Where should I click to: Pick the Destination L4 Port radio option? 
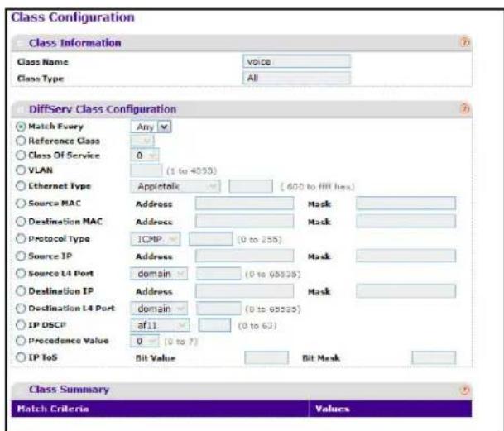(21, 308)
